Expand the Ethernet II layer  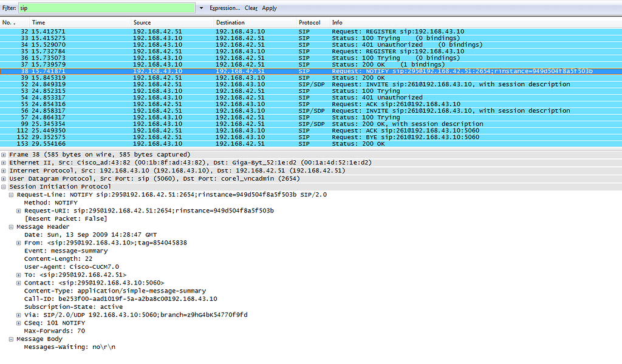click(4, 162)
